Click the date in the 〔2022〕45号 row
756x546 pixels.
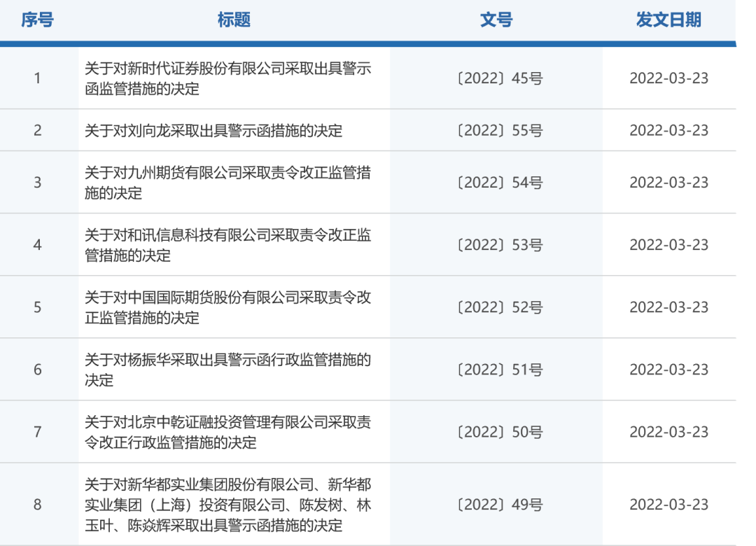click(668, 78)
